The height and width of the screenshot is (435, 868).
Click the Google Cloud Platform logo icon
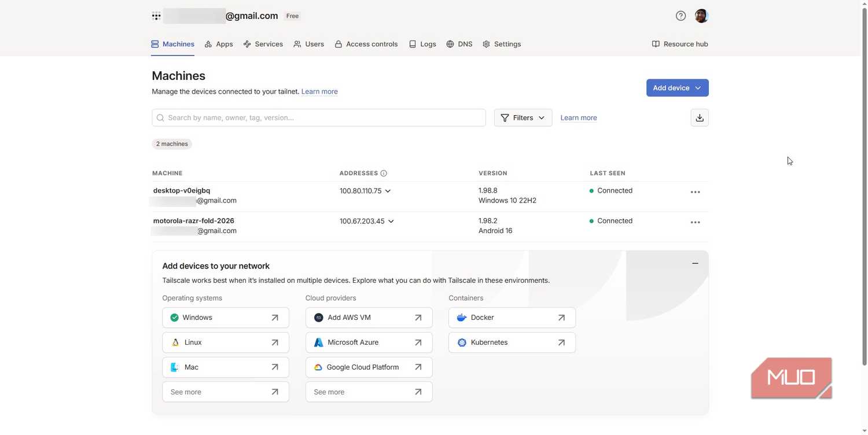click(318, 367)
